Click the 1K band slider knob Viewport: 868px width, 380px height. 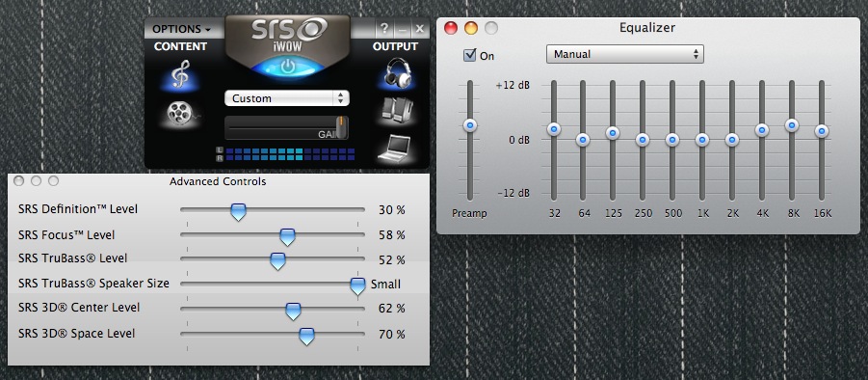coord(702,140)
